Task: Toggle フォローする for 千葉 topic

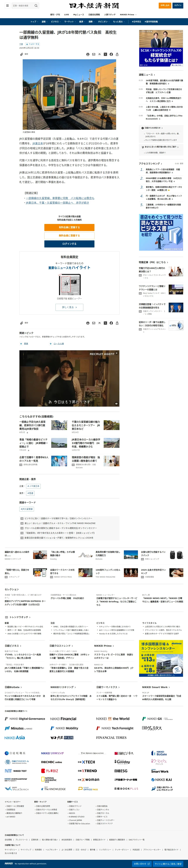Action: [x=33, y=44]
